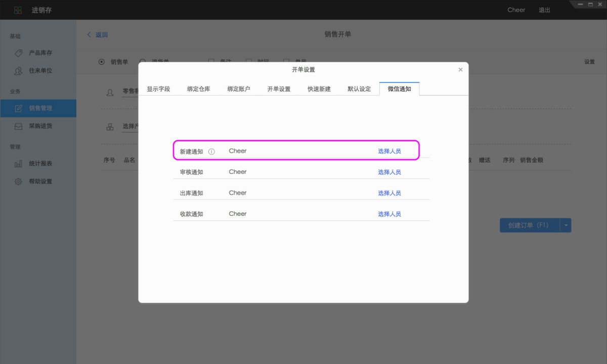The height and width of the screenshot is (364, 607).
Task: Select the 销售单 radio button
Action: [101, 62]
